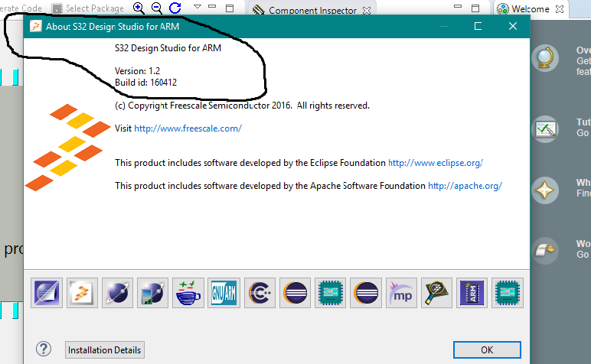591x364 pixels.
Task: Minimize the Component Inspector view
Action: 458,6
